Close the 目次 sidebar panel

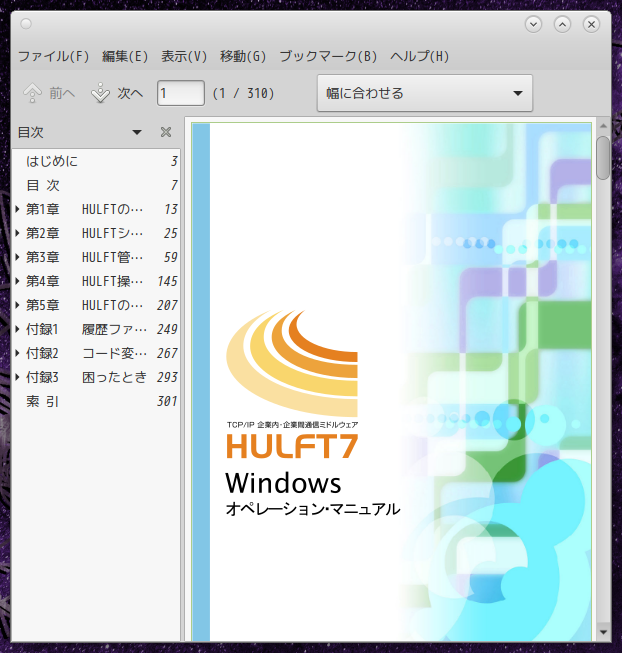coord(166,132)
